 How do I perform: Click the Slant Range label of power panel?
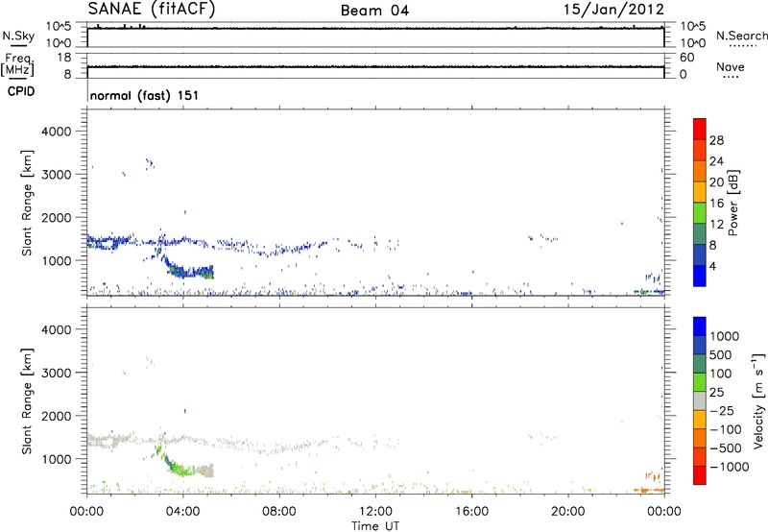[x=27, y=203]
